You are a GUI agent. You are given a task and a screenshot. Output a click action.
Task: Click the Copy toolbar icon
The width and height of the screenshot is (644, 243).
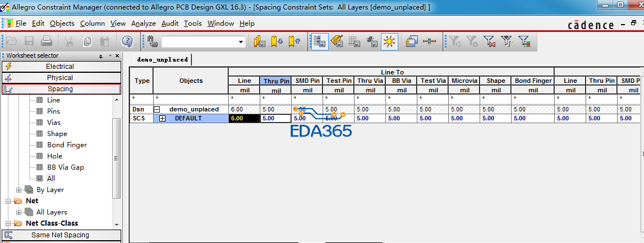[87, 41]
